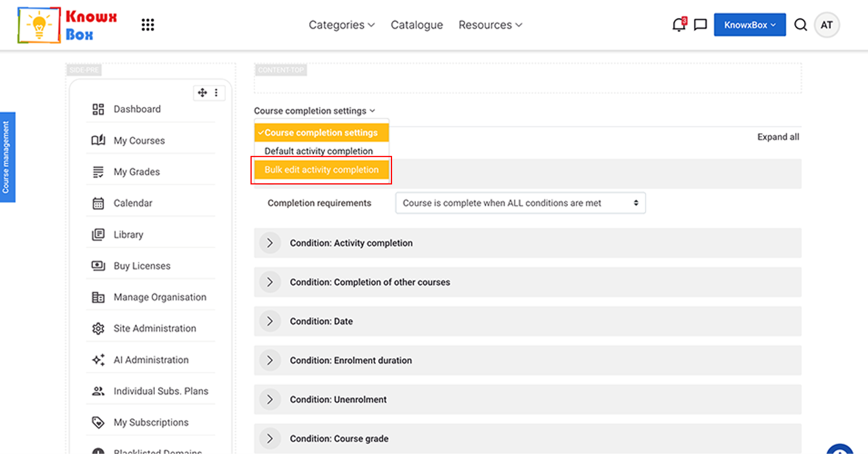Open Buy Licenses sidebar link
The image size is (868, 454).
(x=142, y=266)
